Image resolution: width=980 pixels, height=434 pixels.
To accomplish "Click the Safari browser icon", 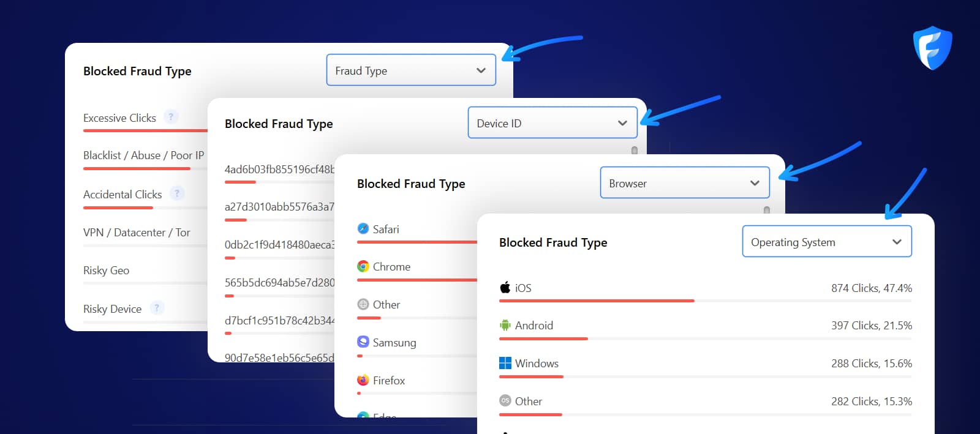I will tap(363, 229).
